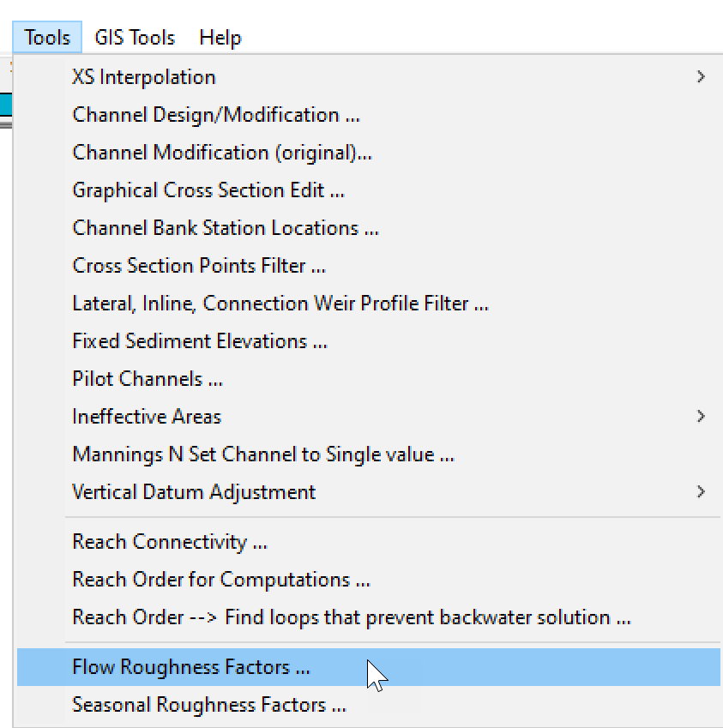Select Seasonal Roughness Factors entry

[x=209, y=705]
